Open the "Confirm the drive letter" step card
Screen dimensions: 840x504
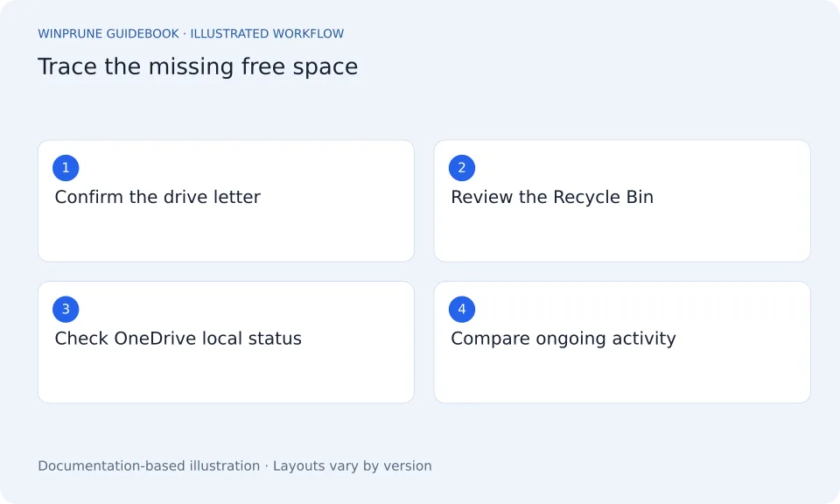click(x=226, y=201)
